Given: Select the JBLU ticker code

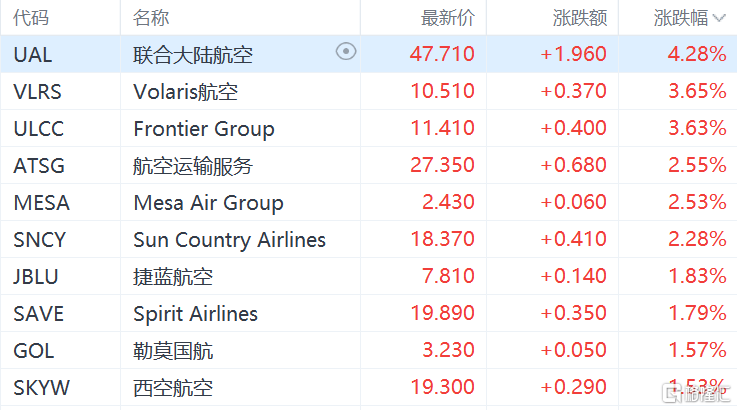Looking at the screenshot, I should point(36,276).
